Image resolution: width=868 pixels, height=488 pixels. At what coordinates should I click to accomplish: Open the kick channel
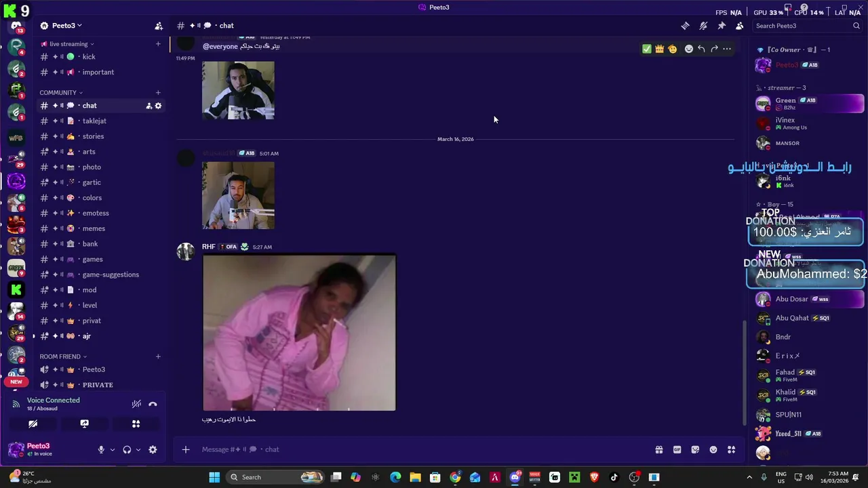100,57
